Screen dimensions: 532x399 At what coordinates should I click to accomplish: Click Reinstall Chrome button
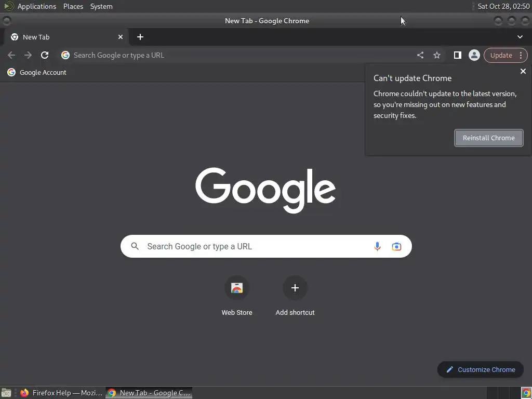point(488,138)
